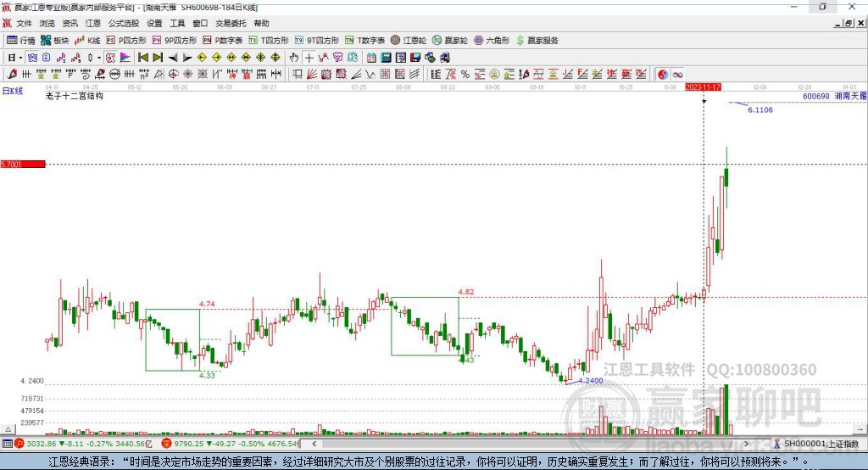
Task: Click the 4.82 high price annotation
Action: point(465,292)
